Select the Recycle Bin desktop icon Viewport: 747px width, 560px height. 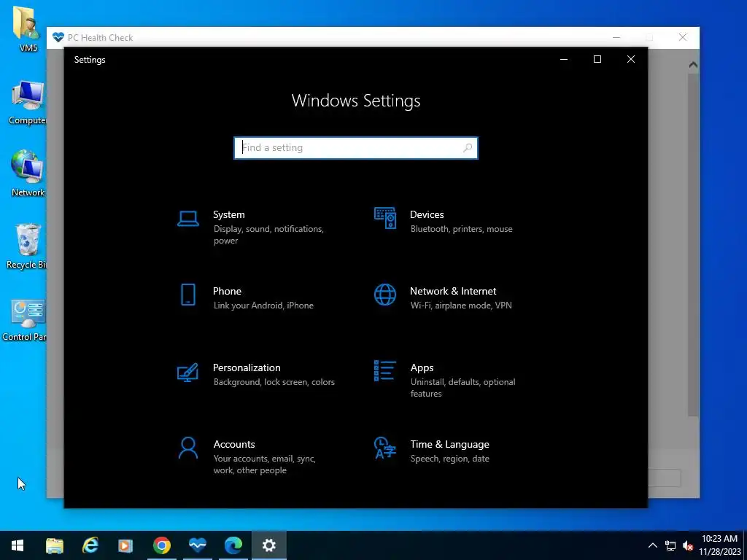pyautogui.click(x=27, y=246)
